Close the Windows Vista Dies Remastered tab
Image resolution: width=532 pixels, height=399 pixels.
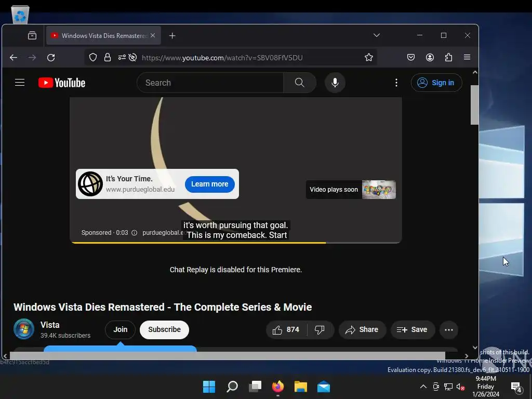tap(153, 35)
